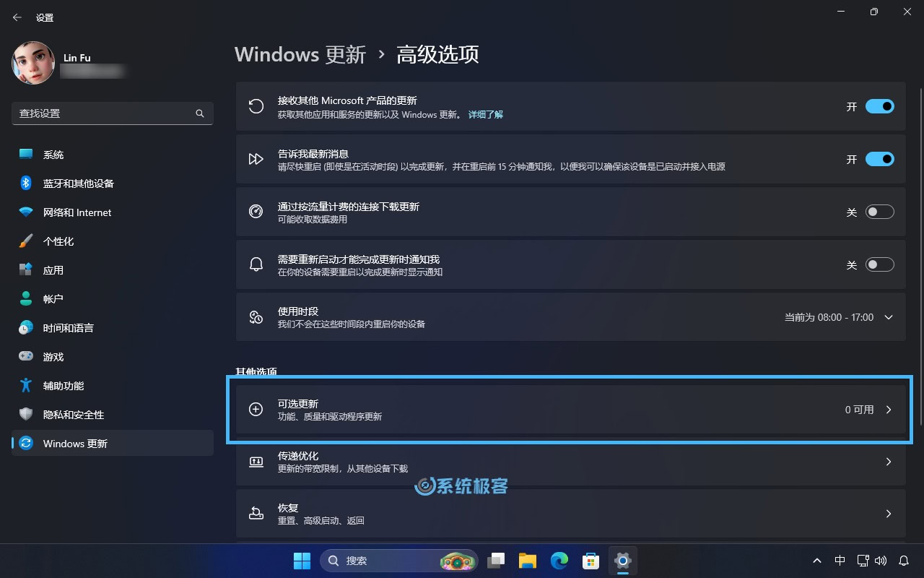
Task: Enable 通过按流量计费的连接下载更新 toggle
Action: pos(880,212)
